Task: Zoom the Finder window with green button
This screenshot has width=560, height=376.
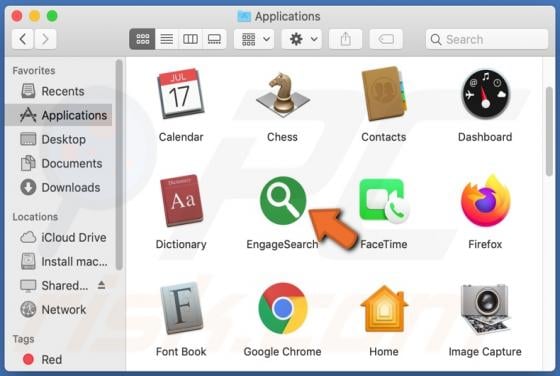Action: tap(52, 16)
